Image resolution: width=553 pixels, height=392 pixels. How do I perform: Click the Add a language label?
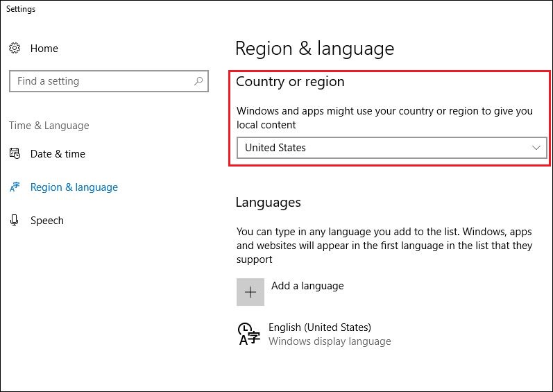point(307,286)
